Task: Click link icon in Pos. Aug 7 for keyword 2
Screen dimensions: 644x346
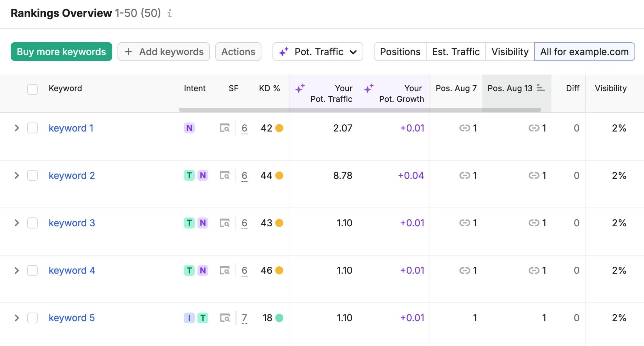Action: [x=465, y=175]
